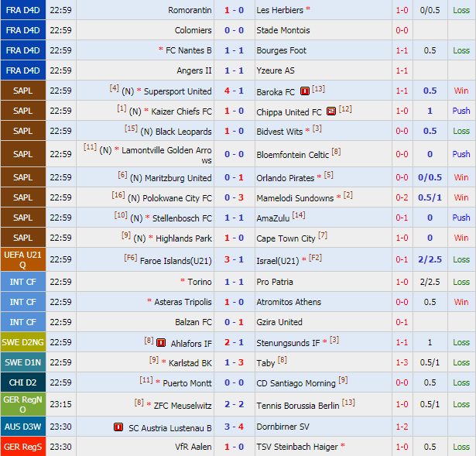Viewport: 476px width, 456px height.
Task: Open Stellenbosch FC team page
Action: [x=182, y=218]
